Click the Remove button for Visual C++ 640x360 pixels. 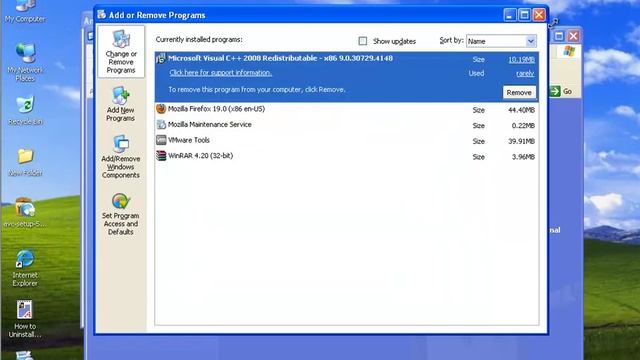click(519, 93)
